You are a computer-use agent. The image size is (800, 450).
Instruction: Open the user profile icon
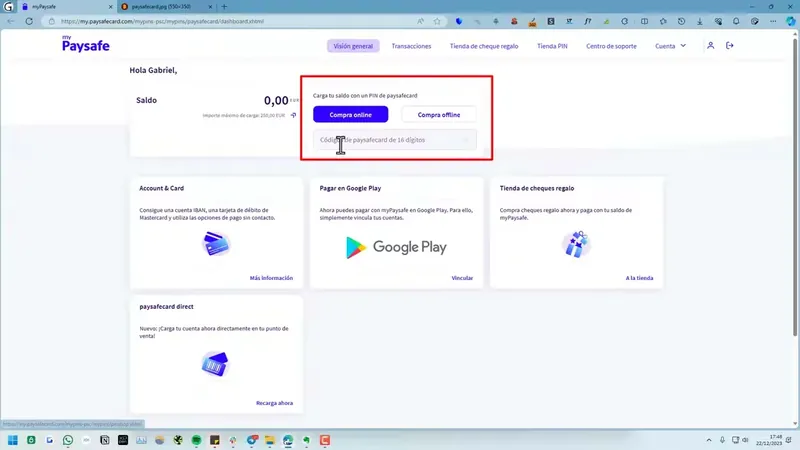710,46
